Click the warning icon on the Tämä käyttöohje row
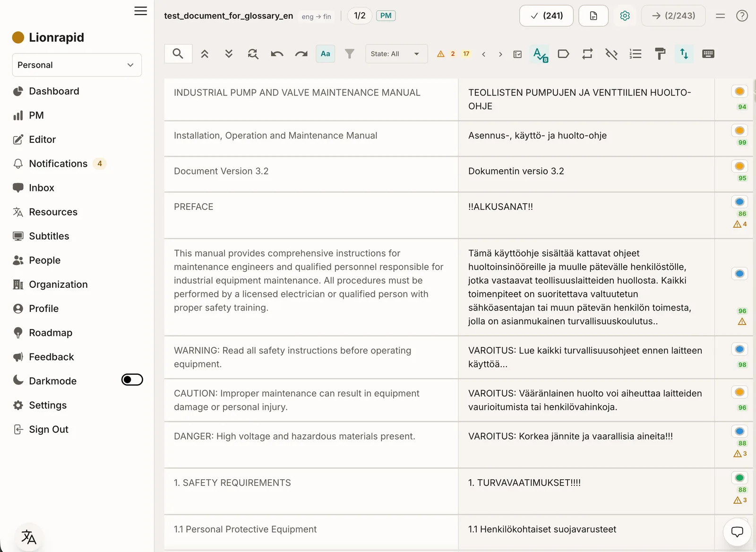Screen dimensions: 756x552 [742, 321]
